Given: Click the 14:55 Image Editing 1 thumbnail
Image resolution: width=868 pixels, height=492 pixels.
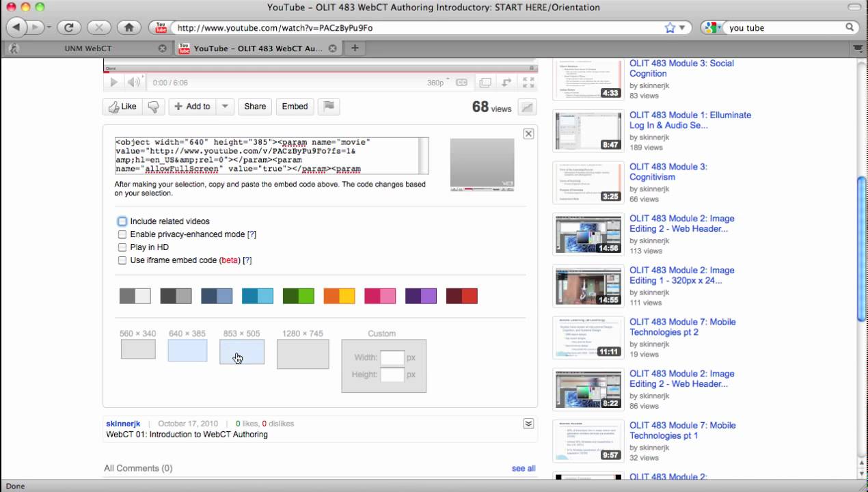Looking at the screenshot, I should tap(588, 286).
